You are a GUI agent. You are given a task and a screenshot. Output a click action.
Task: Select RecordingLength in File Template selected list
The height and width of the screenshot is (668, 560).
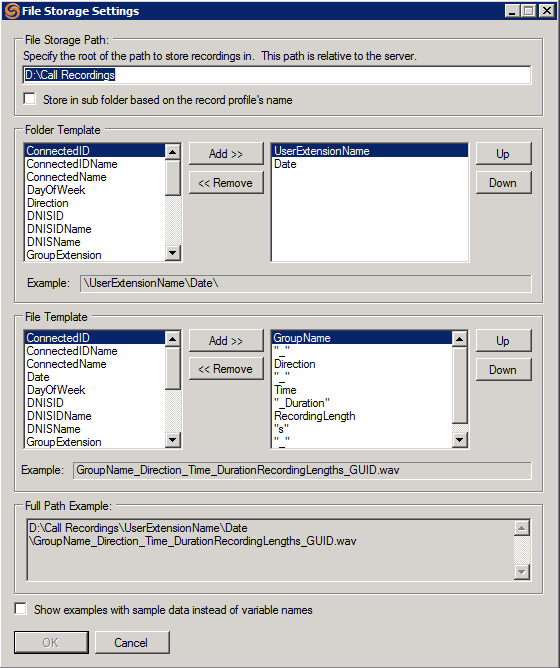point(315,416)
